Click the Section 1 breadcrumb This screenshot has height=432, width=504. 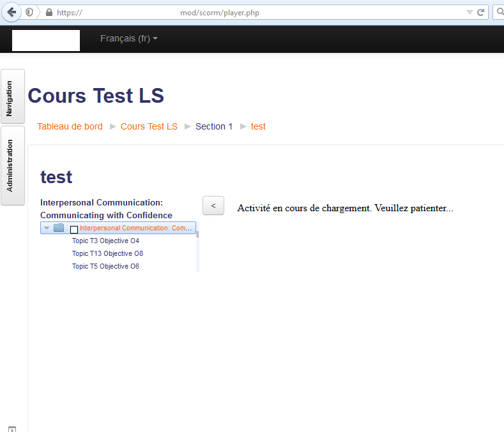point(214,126)
